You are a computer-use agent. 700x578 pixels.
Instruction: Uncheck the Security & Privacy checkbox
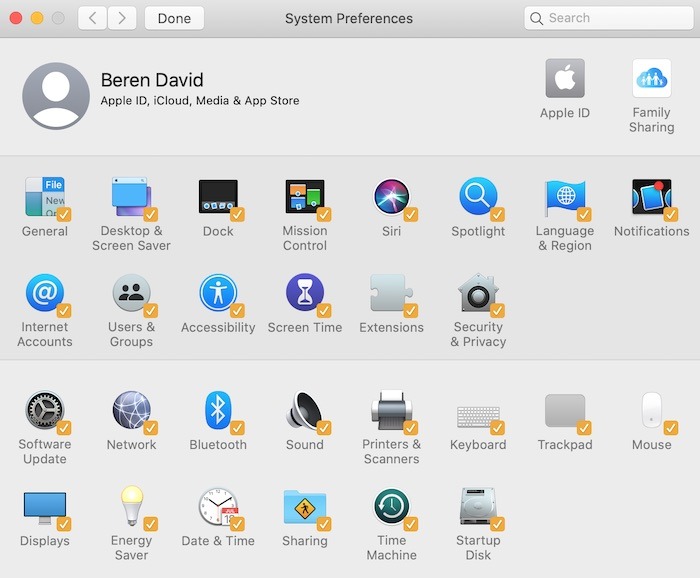click(497, 311)
